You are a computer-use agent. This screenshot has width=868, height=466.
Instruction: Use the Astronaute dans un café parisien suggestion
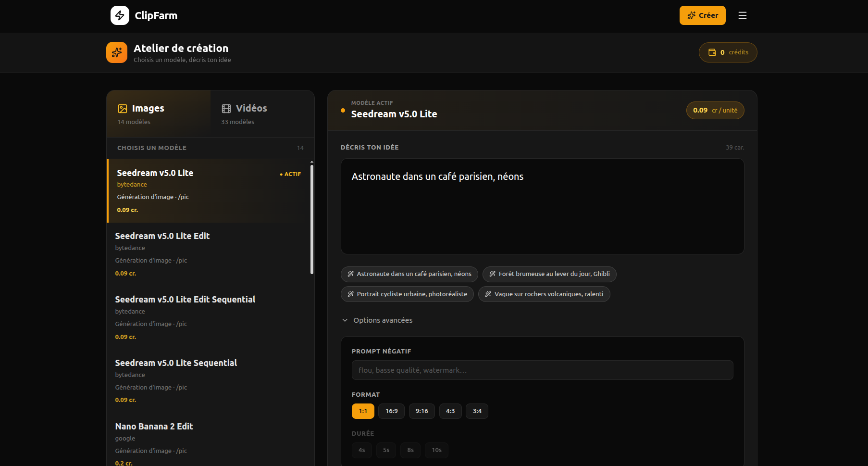pos(409,274)
